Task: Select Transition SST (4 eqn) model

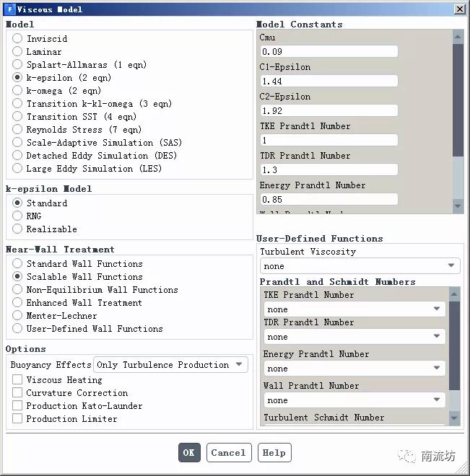Action: 17,116
